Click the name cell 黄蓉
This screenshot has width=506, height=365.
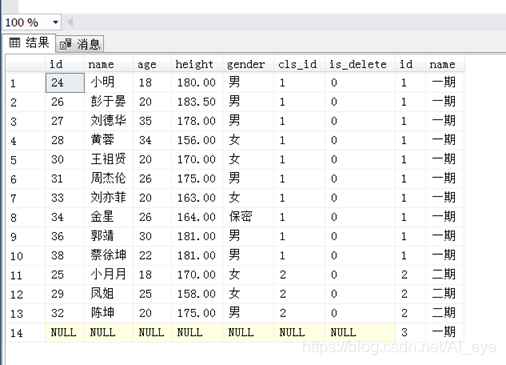pyautogui.click(x=109, y=140)
